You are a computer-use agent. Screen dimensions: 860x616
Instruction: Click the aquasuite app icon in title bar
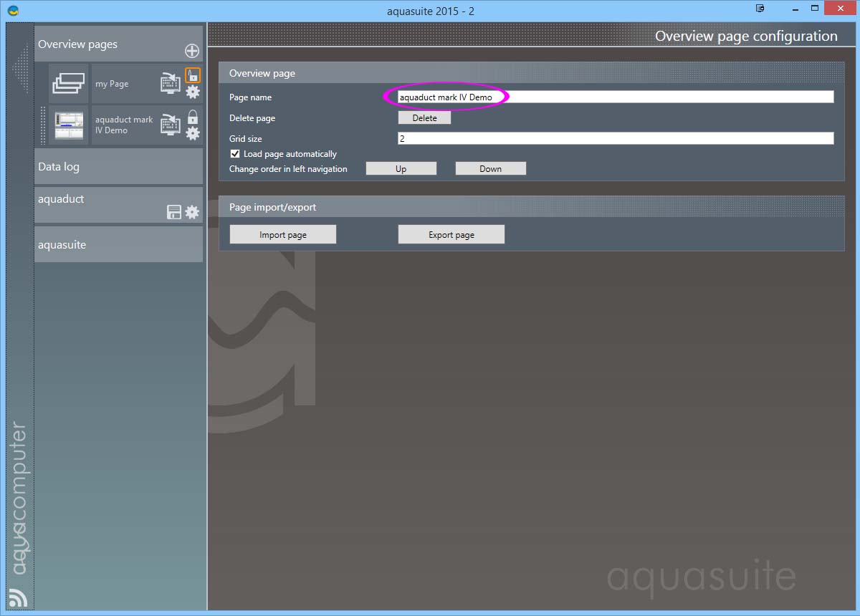click(x=12, y=11)
